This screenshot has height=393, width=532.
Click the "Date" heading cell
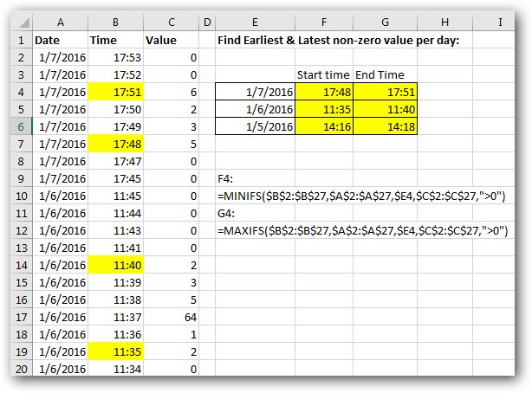pyautogui.click(x=58, y=39)
